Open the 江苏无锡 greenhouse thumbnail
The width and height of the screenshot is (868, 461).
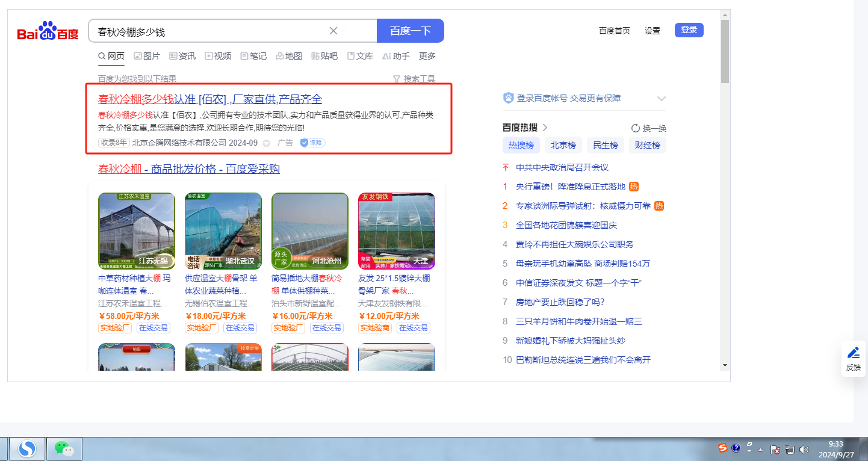pyautogui.click(x=137, y=230)
